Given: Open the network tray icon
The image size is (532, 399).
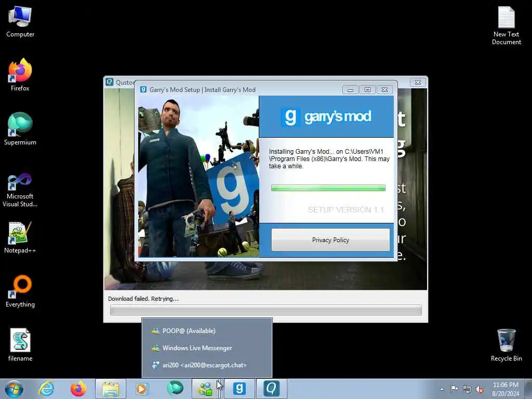Looking at the screenshot, I should 467,389.
